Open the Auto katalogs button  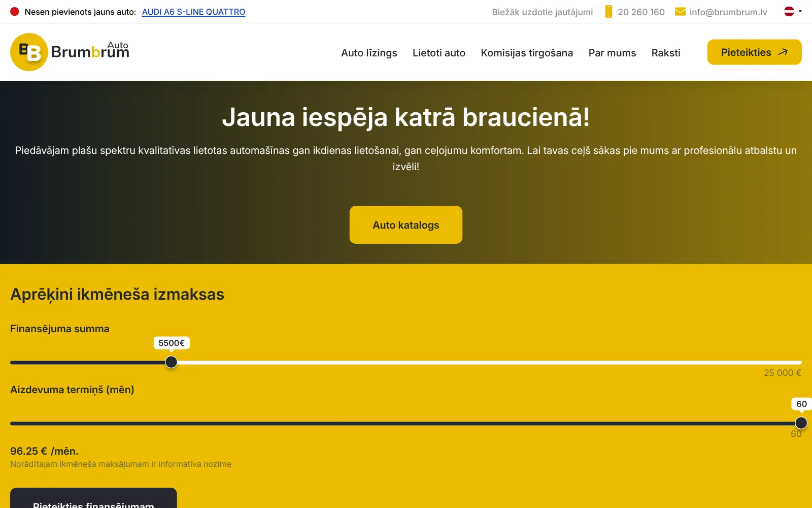(406, 225)
